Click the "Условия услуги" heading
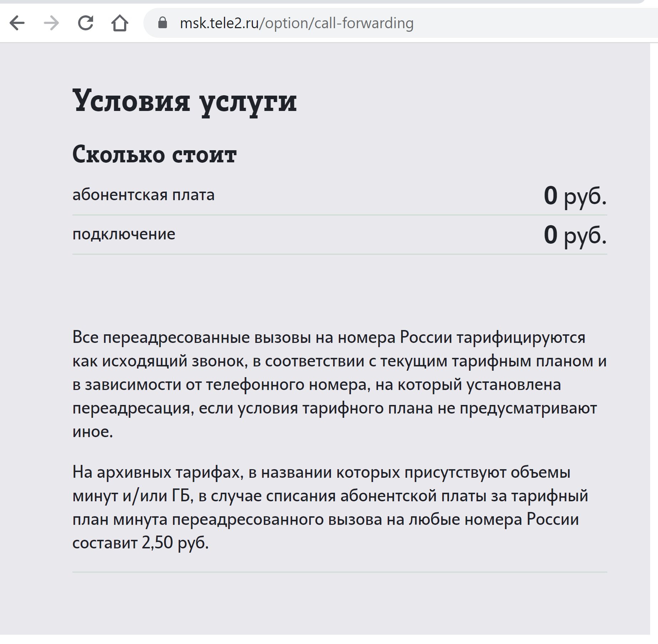 coord(184,101)
